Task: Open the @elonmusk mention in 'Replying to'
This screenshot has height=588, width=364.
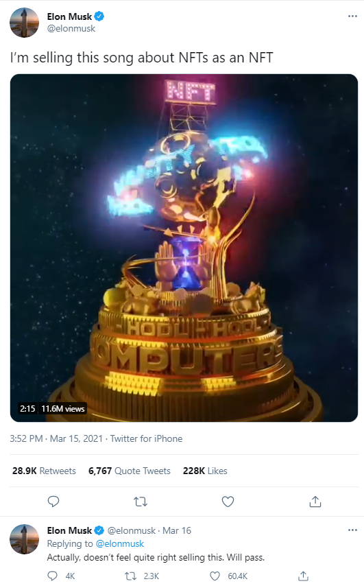Action: click(x=120, y=543)
